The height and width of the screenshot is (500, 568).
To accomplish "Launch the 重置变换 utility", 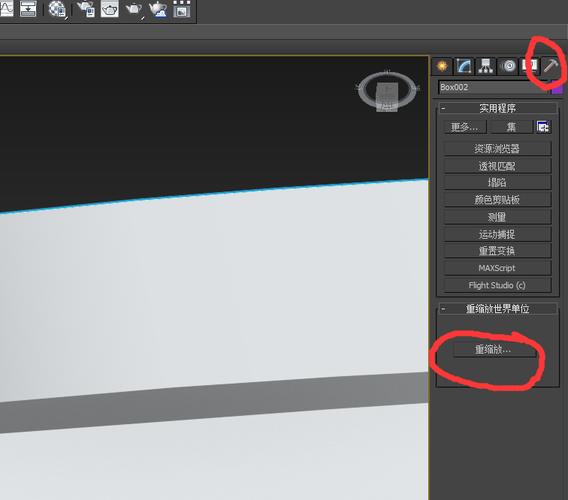I will click(x=497, y=251).
